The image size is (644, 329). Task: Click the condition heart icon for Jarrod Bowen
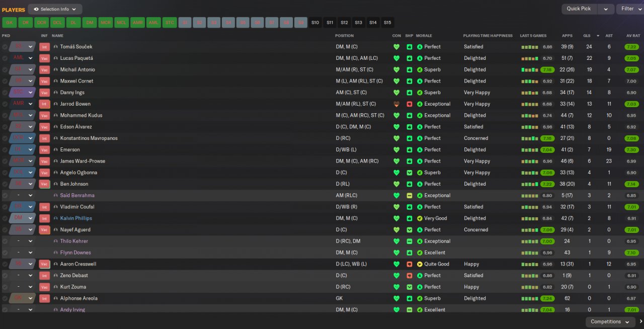(x=396, y=104)
